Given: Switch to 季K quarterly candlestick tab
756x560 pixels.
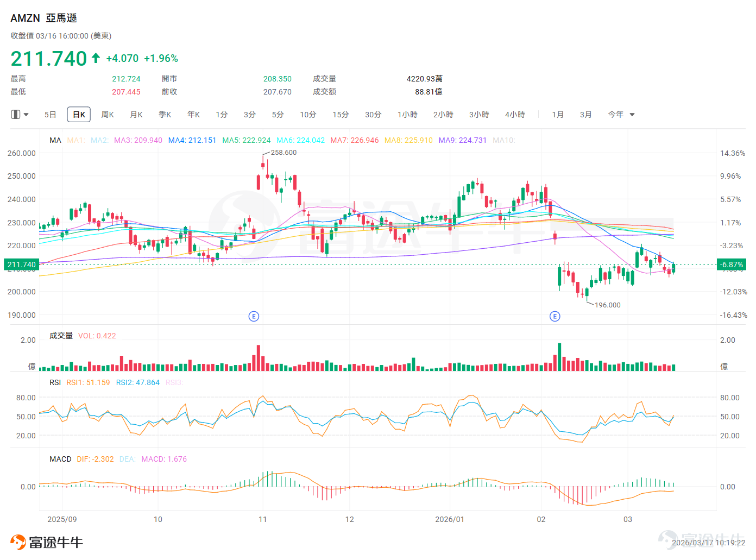Looking at the screenshot, I should click(x=165, y=115).
